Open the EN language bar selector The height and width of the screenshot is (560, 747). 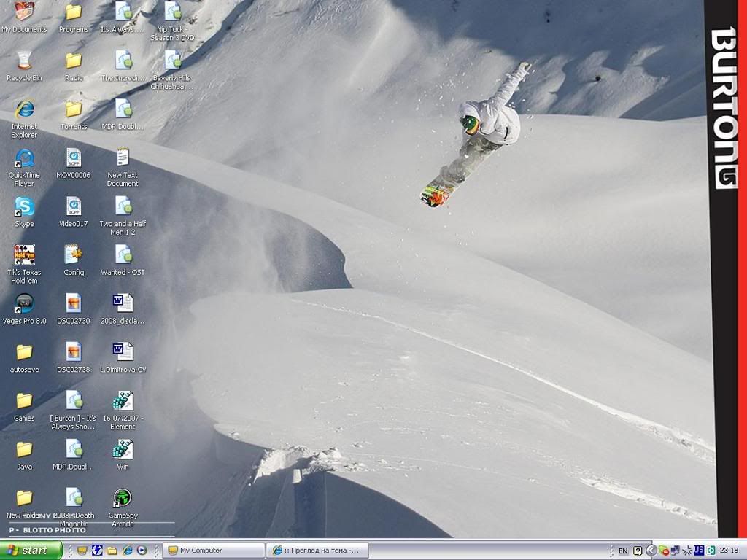coord(623,551)
